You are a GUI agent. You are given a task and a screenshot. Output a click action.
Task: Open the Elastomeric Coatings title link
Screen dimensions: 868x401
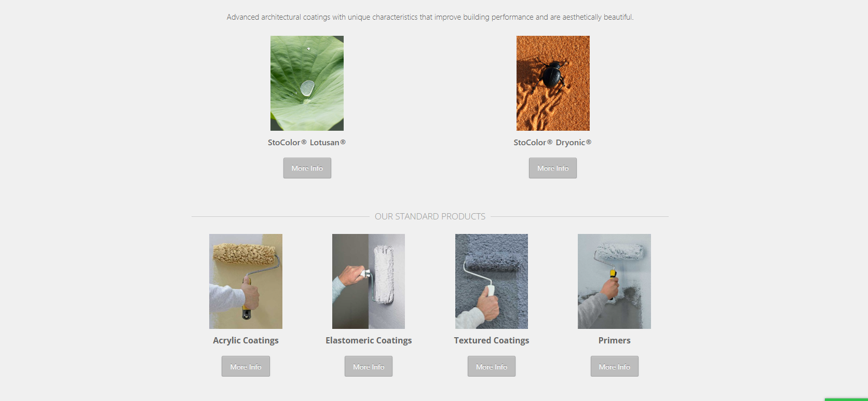coord(369,340)
